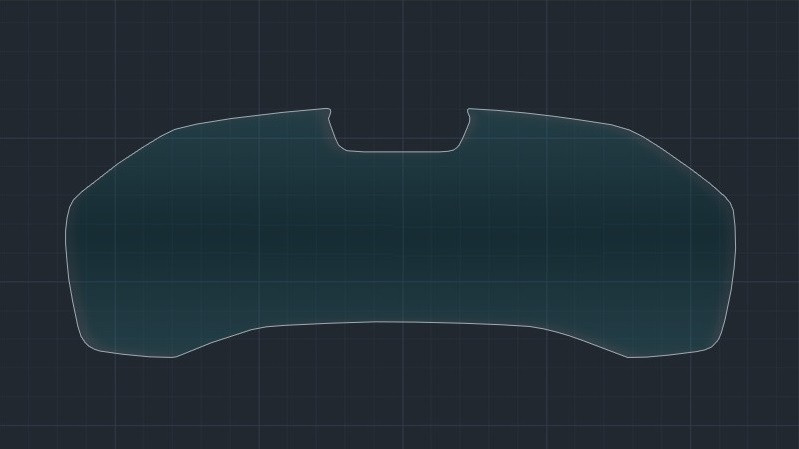Click the notch's right pointed tip

point(468,109)
